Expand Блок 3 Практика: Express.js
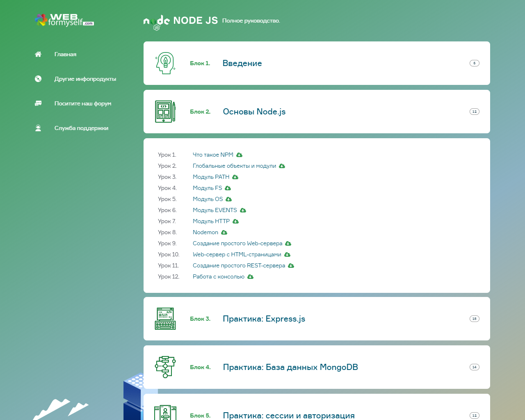Image resolution: width=525 pixels, height=420 pixels. click(317, 319)
